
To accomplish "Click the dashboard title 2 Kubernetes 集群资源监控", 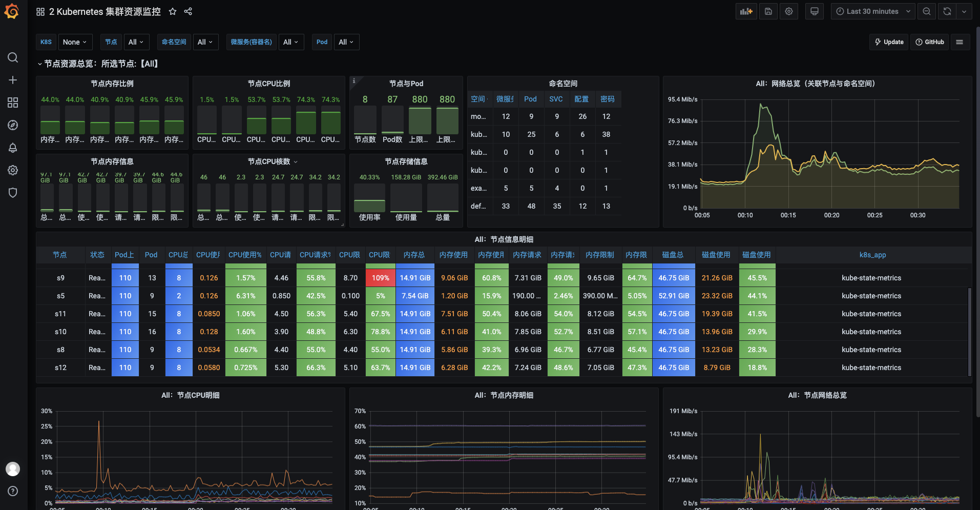I will (x=105, y=11).
